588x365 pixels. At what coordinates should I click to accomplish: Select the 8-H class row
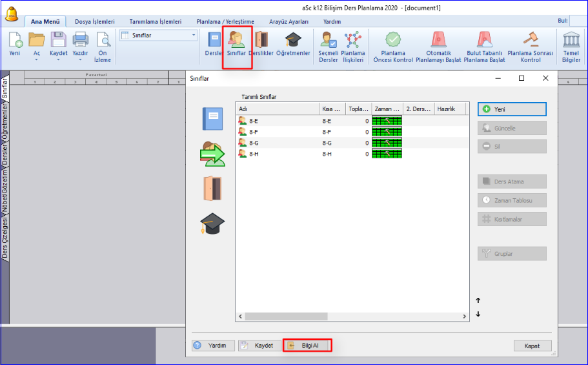[352, 154]
